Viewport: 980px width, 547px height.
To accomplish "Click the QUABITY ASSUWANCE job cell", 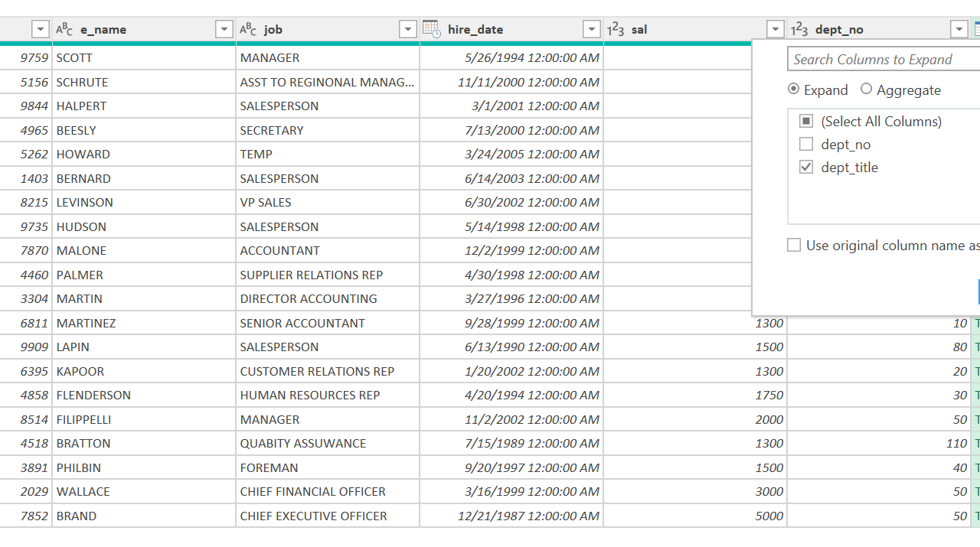I will [x=328, y=444].
